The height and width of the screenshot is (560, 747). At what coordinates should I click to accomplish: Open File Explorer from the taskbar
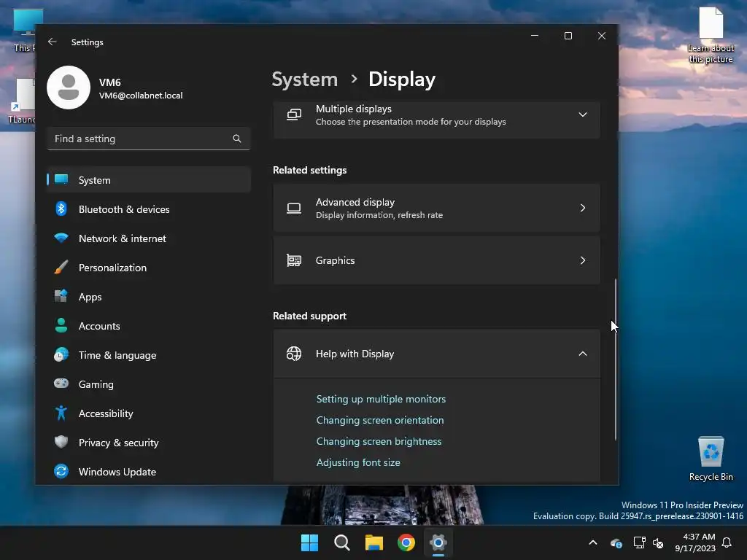pos(374,542)
